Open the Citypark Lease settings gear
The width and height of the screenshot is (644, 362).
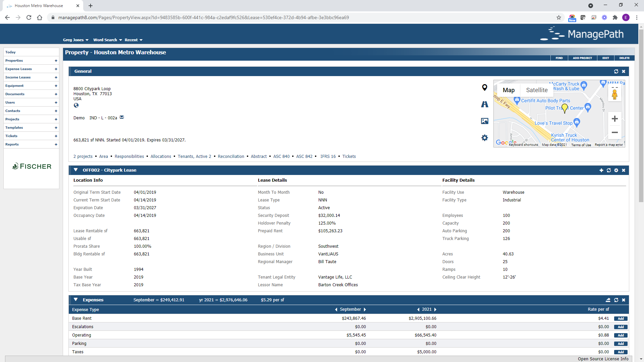click(x=616, y=170)
